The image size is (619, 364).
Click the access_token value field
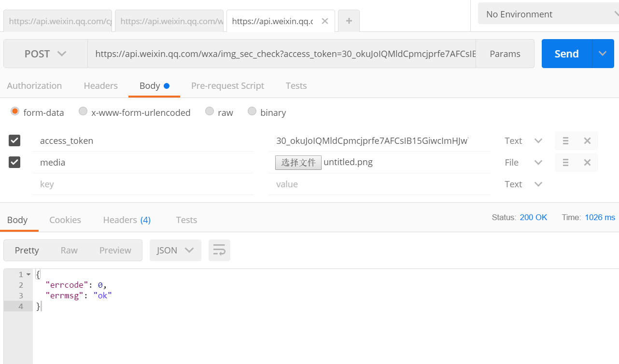(380, 141)
